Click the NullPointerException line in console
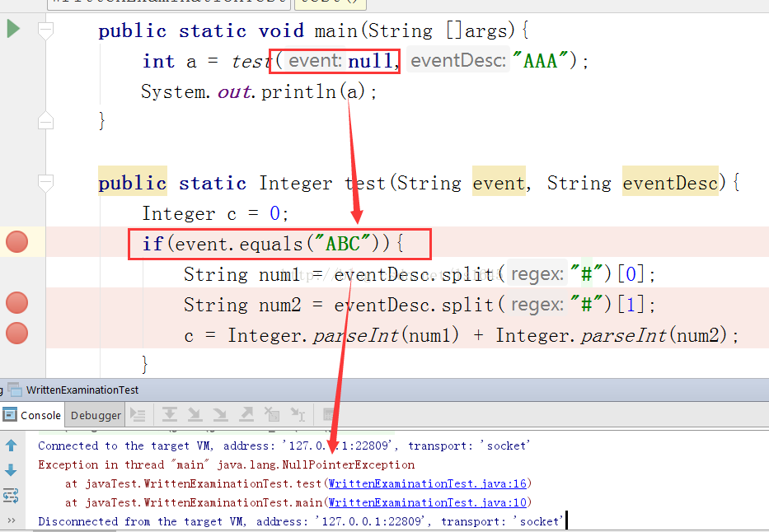Screen dimensions: 769x532 (226, 464)
